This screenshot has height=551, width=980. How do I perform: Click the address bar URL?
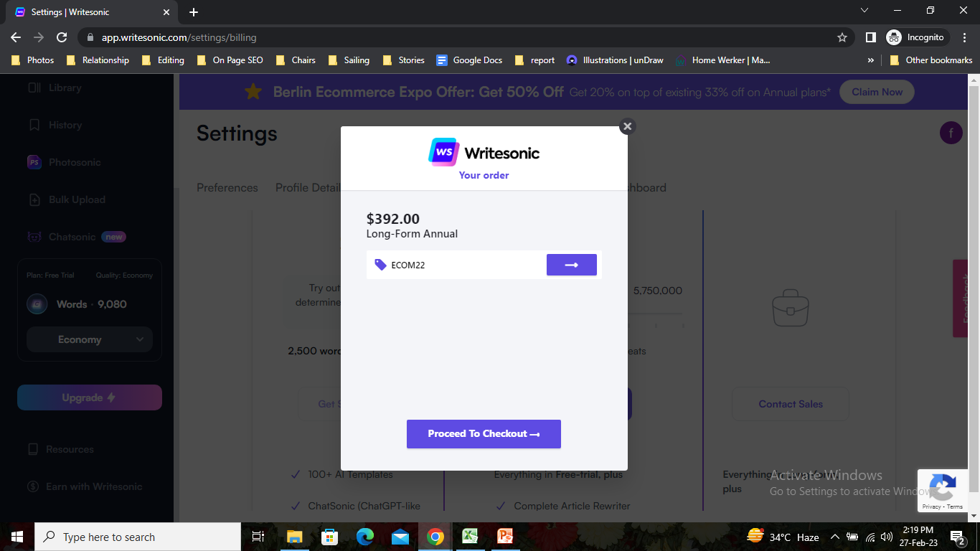pyautogui.click(x=179, y=37)
